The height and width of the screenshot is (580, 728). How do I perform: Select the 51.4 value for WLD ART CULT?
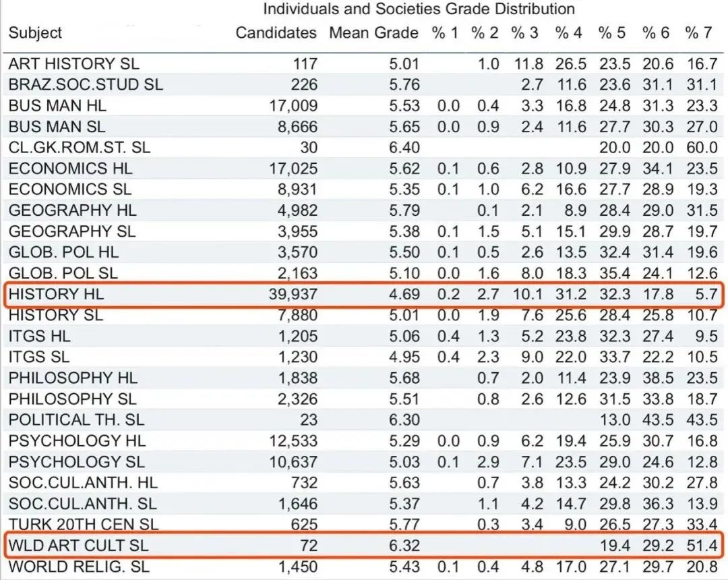pyautogui.click(x=702, y=545)
